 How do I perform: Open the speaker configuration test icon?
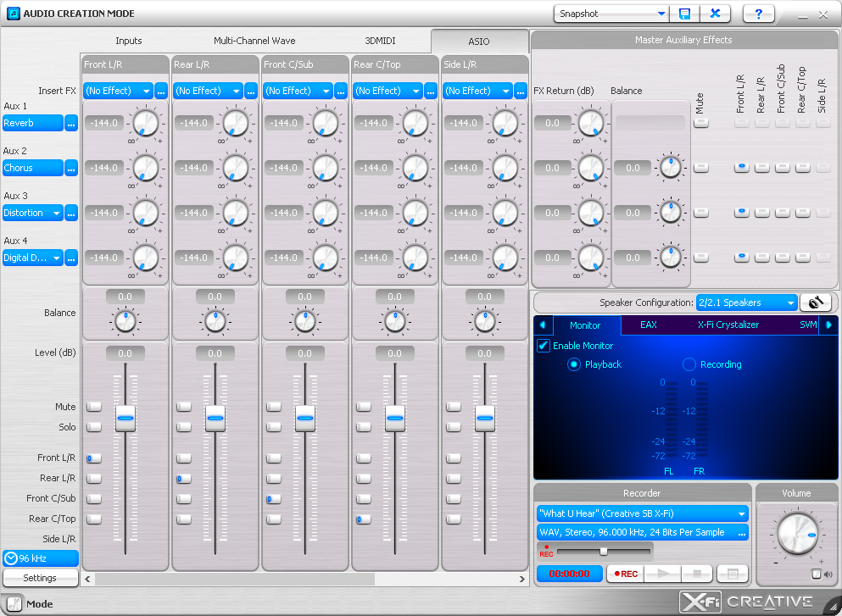pos(816,302)
